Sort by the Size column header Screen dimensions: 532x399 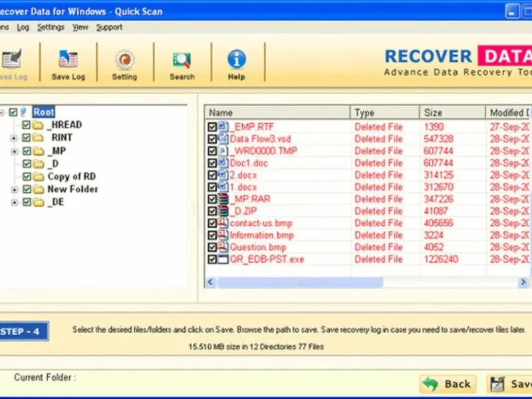point(453,112)
